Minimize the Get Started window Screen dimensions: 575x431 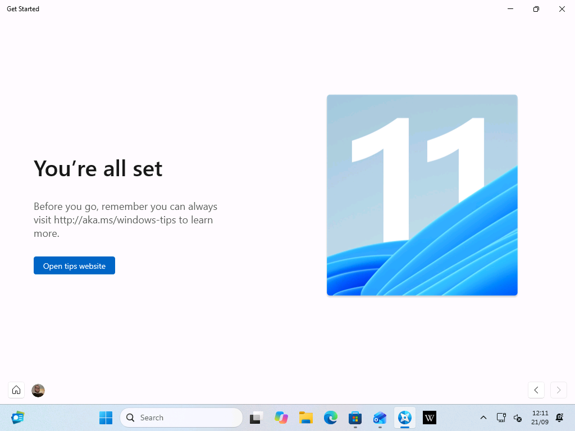pyautogui.click(x=510, y=9)
